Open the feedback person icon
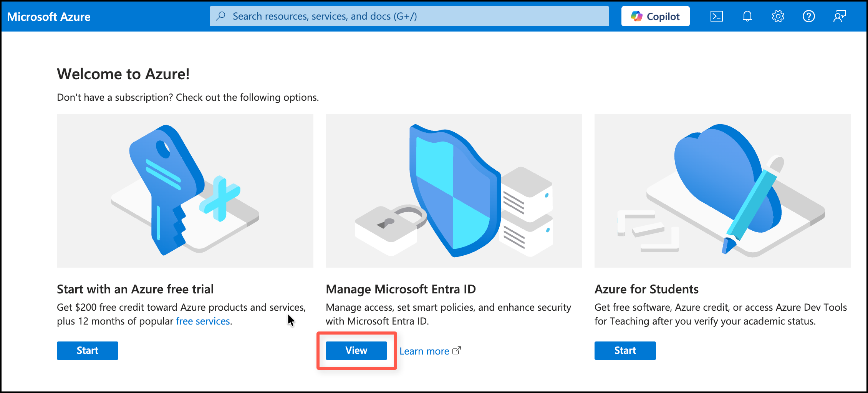Image resolution: width=868 pixels, height=393 pixels. coord(839,16)
